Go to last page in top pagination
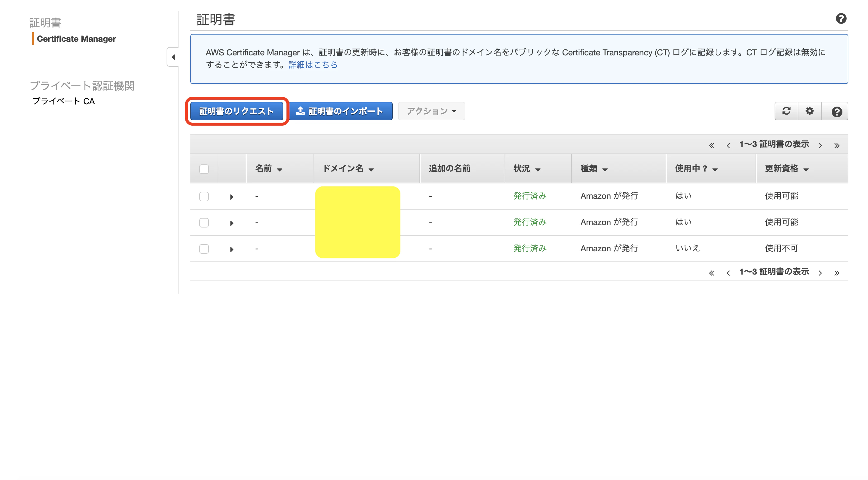868x480 pixels. (837, 145)
